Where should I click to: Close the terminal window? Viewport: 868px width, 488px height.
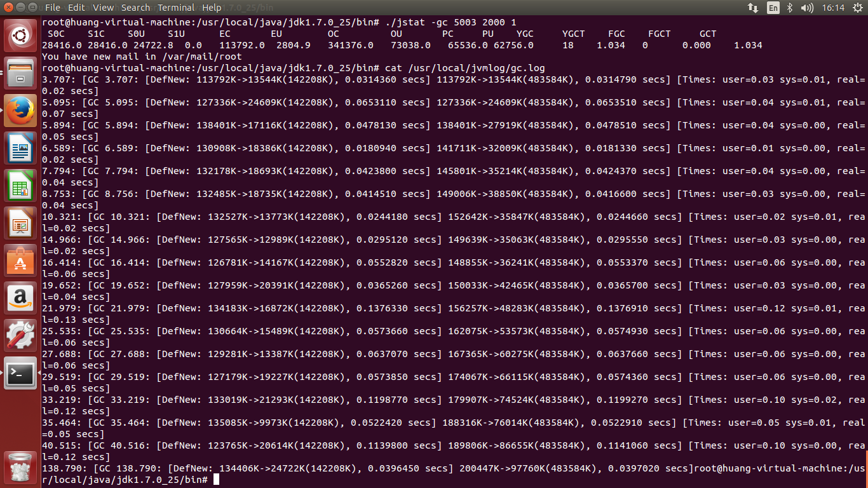click(8, 8)
